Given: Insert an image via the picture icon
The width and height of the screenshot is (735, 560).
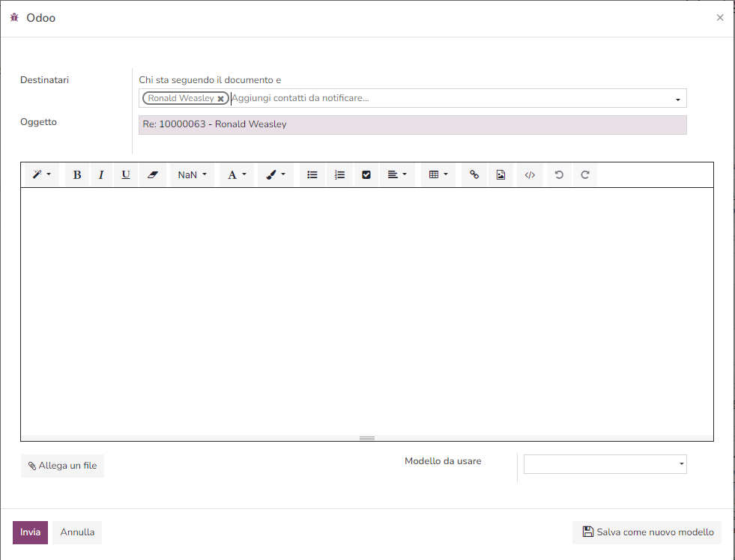Looking at the screenshot, I should [x=500, y=174].
